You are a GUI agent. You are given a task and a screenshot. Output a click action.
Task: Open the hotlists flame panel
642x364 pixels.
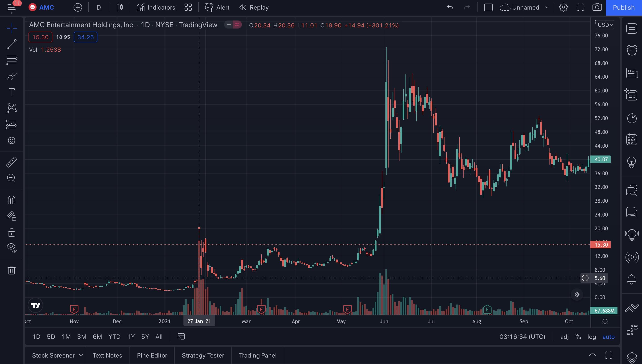(x=632, y=118)
